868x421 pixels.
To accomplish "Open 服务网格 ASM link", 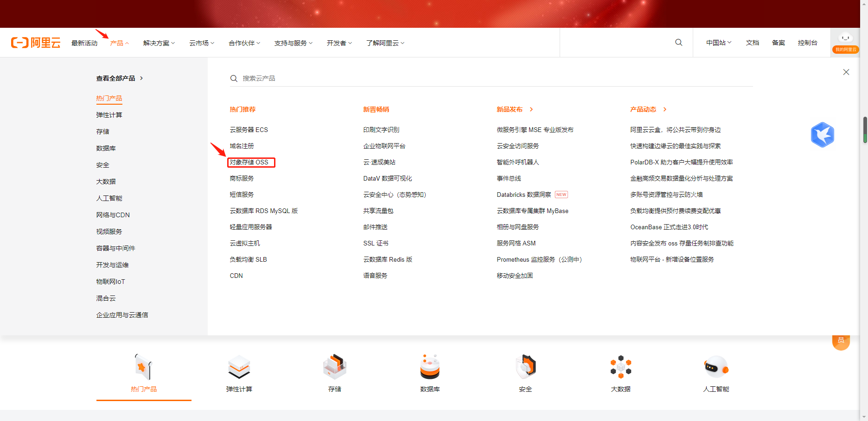I will click(516, 243).
